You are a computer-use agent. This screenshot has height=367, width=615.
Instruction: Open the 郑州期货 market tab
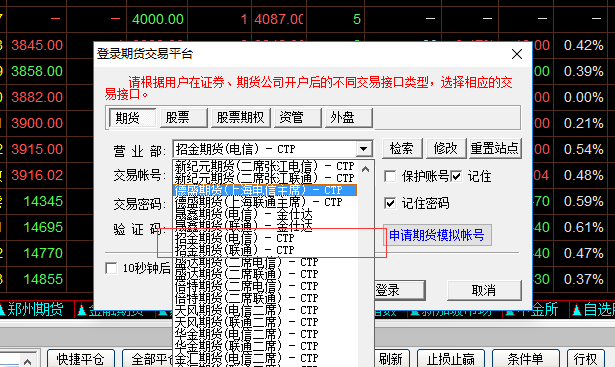32,310
